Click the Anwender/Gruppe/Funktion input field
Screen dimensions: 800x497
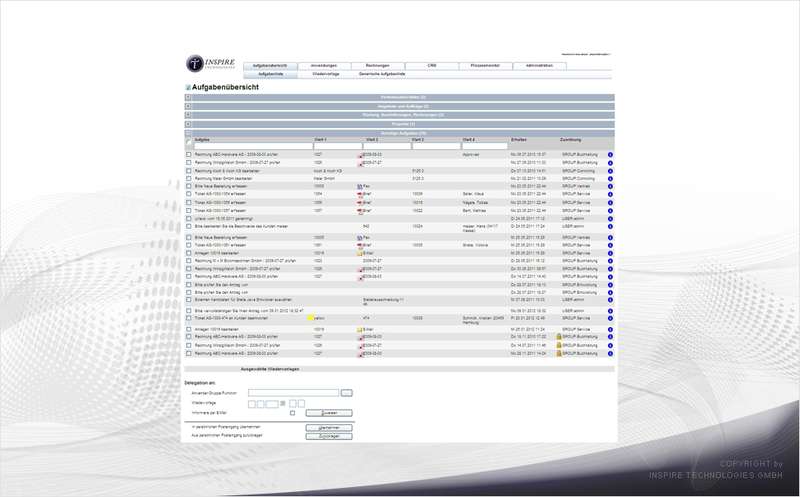click(293, 393)
